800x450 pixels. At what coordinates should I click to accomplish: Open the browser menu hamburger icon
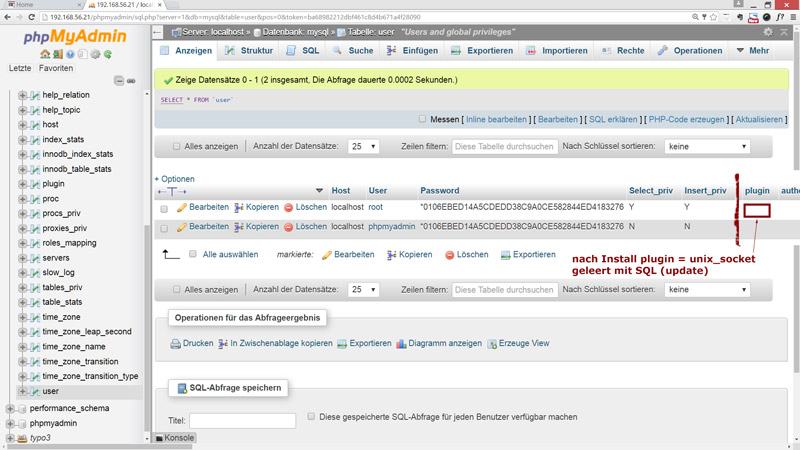(x=793, y=17)
